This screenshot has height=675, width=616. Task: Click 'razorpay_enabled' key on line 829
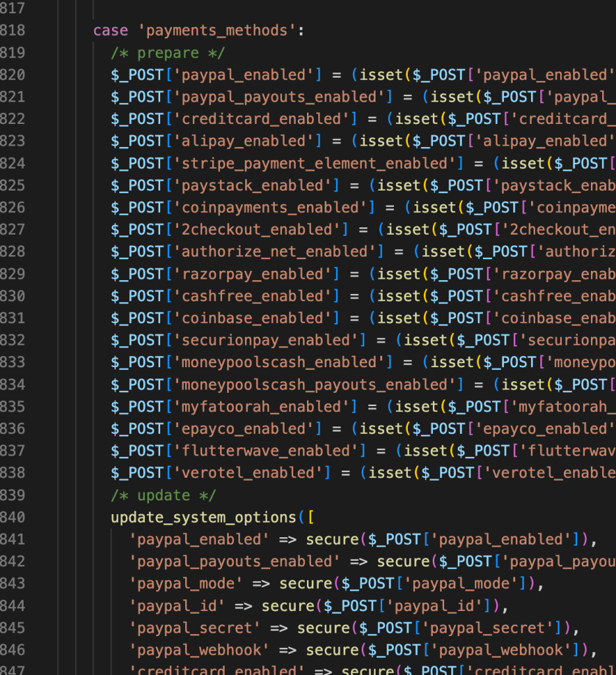point(252,274)
